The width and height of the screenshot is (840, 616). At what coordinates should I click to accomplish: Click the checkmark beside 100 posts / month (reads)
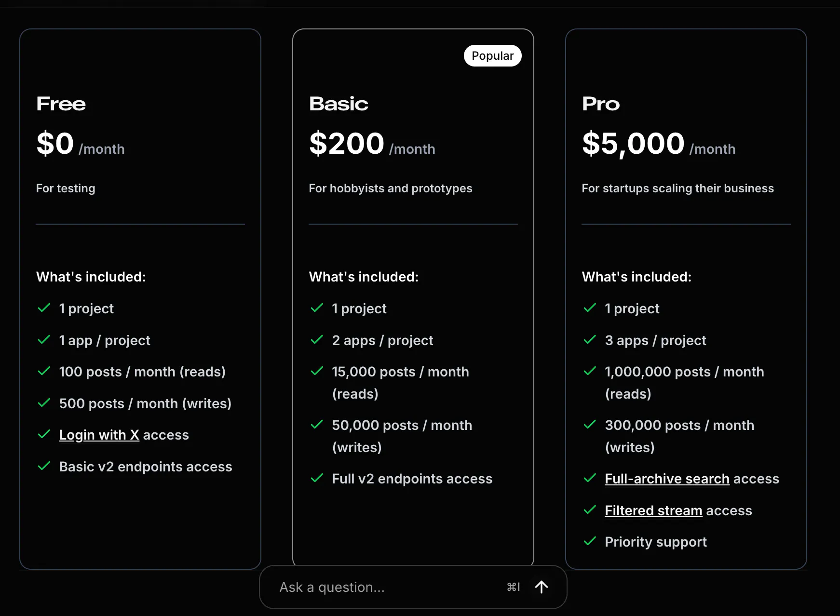44,371
